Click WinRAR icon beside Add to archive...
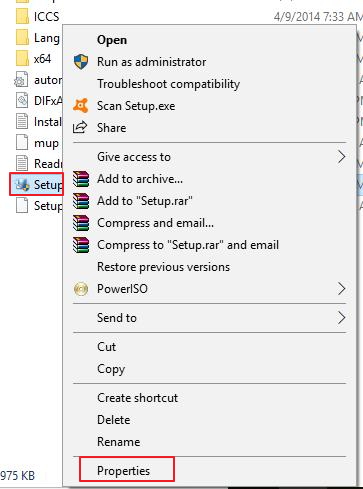This screenshot has width=363, height=489. click(x=81, y=179)
